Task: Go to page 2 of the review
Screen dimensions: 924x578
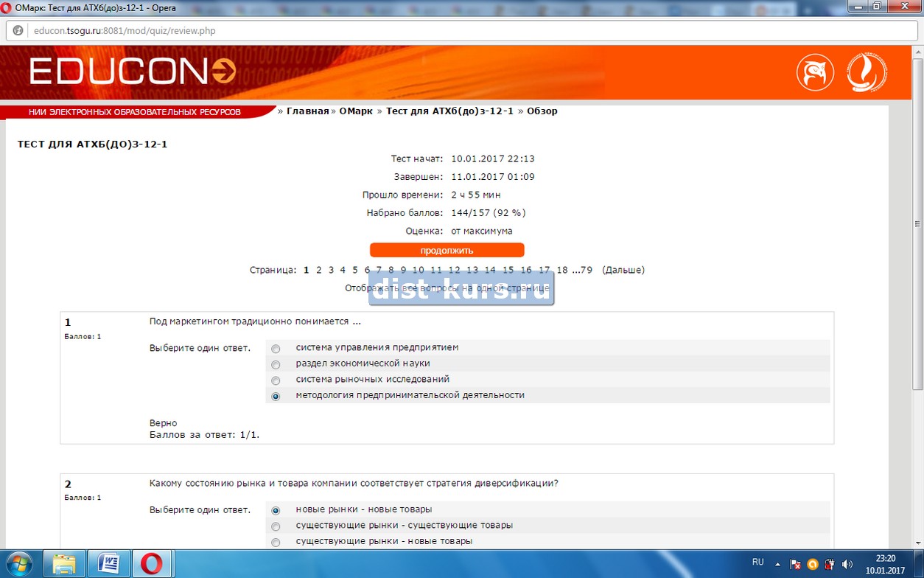Action: click(319, 270)
